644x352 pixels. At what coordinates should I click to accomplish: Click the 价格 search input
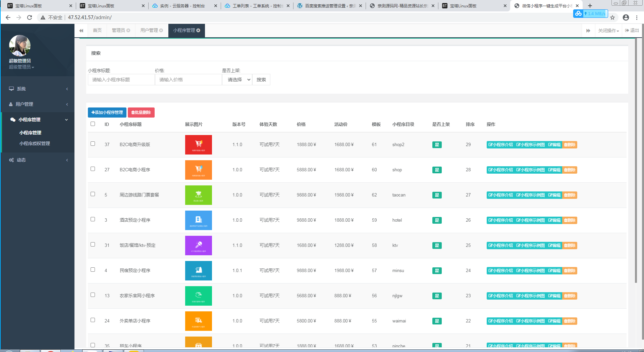pos(189,80)
